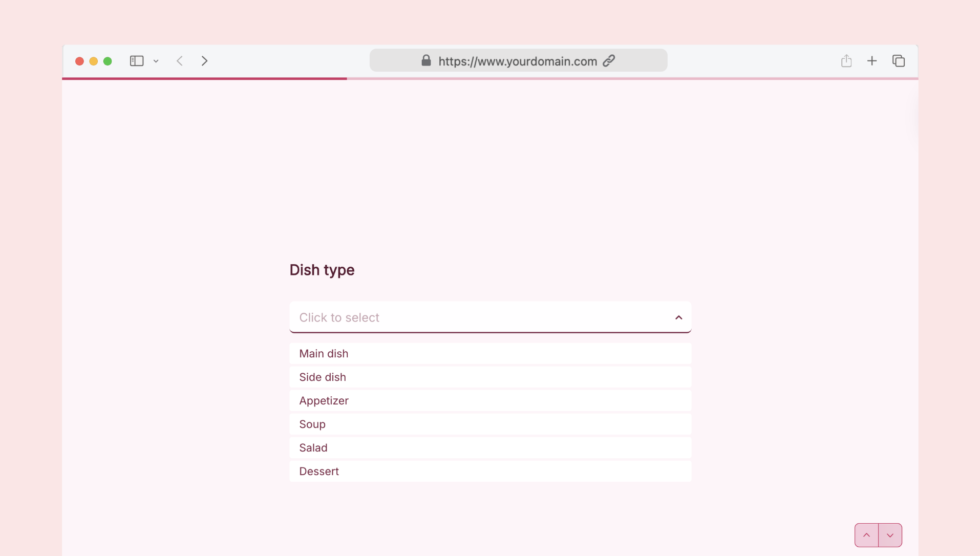
Task: Show tab overview icon
Action: click(x=898, y=61)
